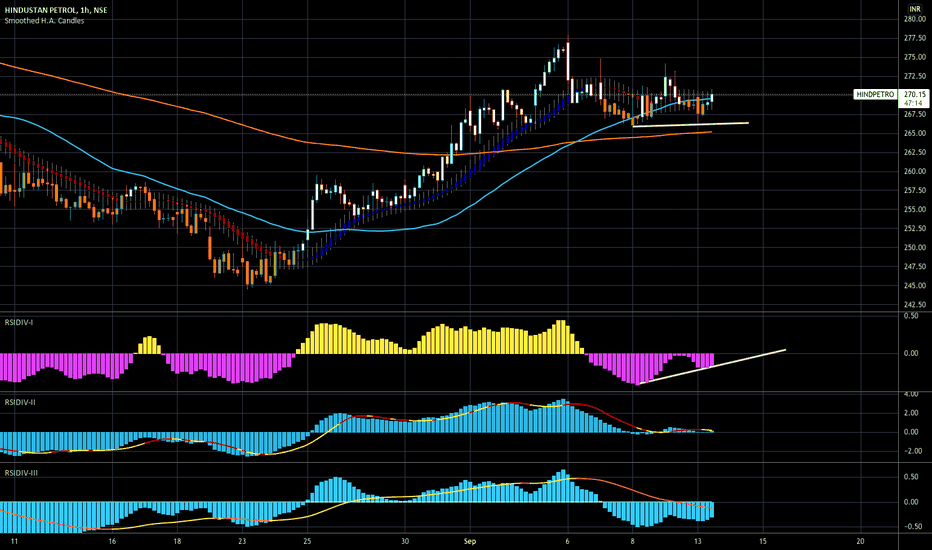The height and width of the screenshot is (550, 932).
Task: Click the 265.00 price axis label
Action: [x=915, y=133]
